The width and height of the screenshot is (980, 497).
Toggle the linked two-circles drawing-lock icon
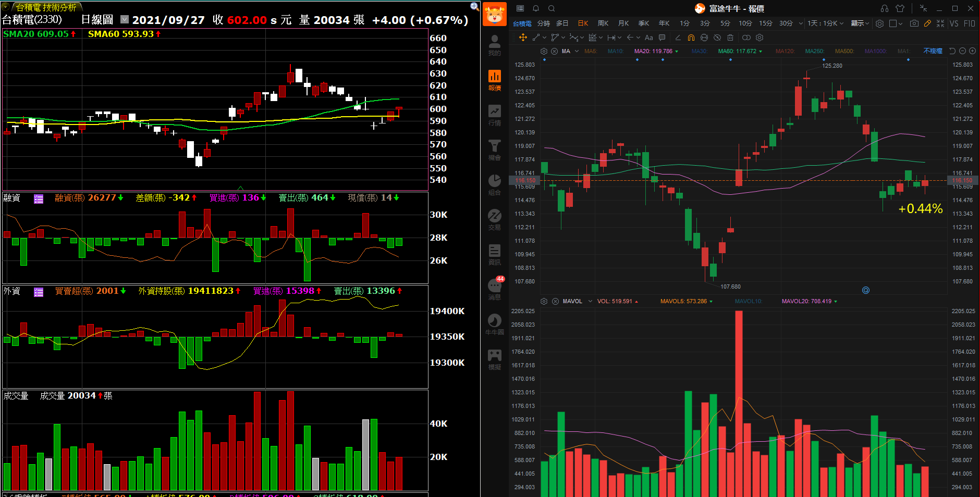[x=746, y=38]
